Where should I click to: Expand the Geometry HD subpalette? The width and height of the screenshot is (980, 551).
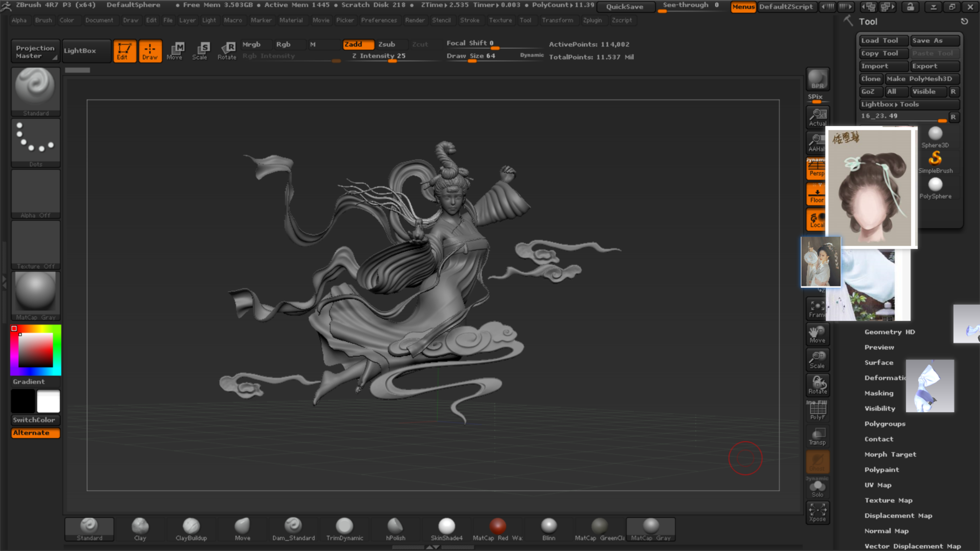click(x=889, y=332)
